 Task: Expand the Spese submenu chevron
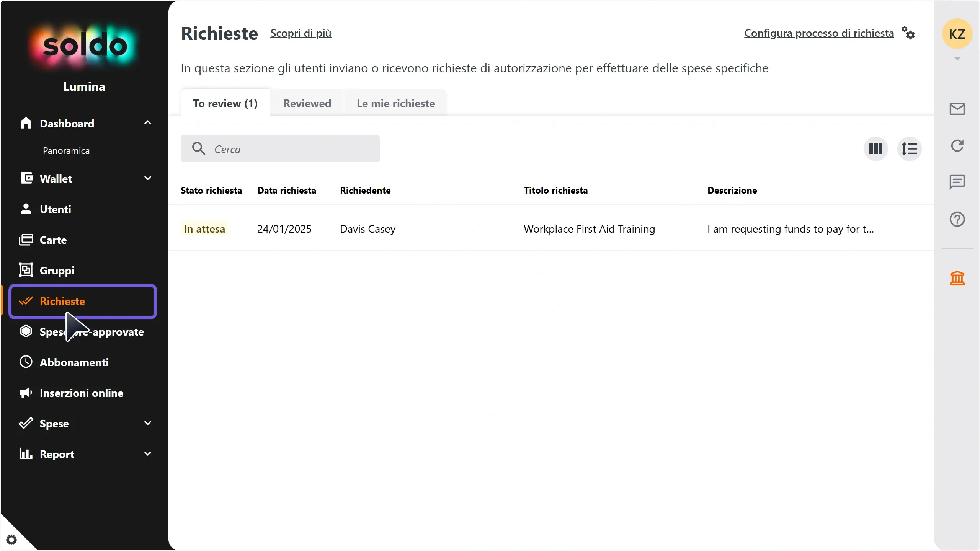(x=148, y=423)
